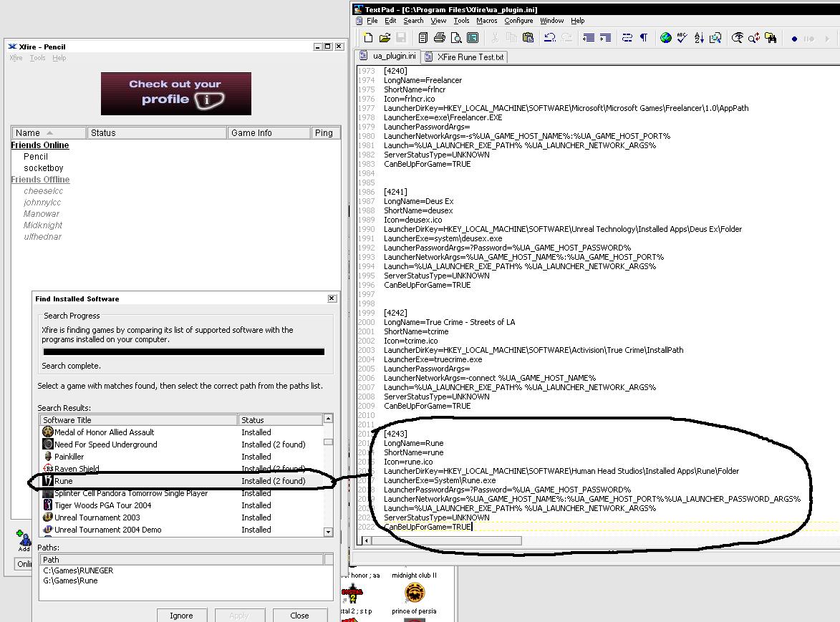Image resolution: width=840 pixels, height=622 pixels.
Task: Open Find in Files with the binoculars icon
Action: (771, 37)
